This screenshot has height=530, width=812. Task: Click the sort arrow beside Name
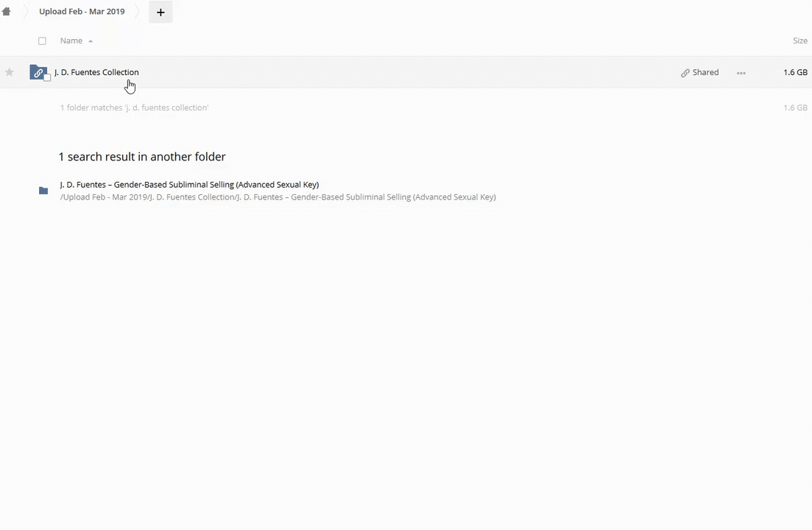[x=91, y=41]
